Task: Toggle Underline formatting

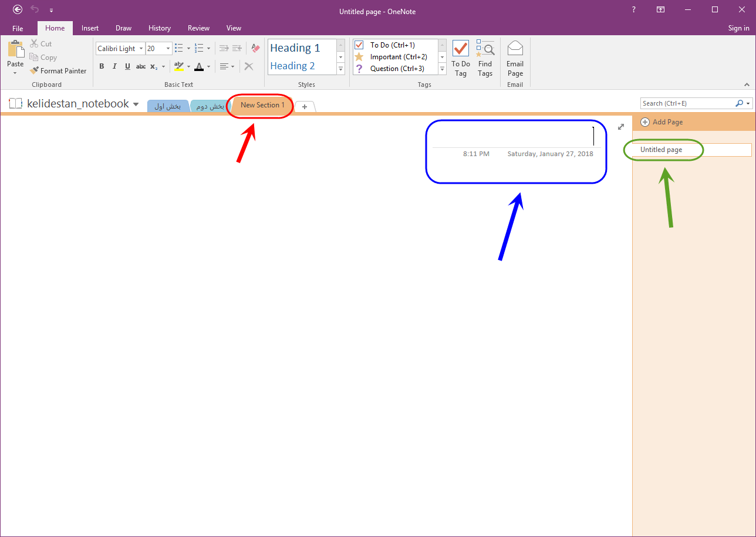Action: tap(127, 66)
